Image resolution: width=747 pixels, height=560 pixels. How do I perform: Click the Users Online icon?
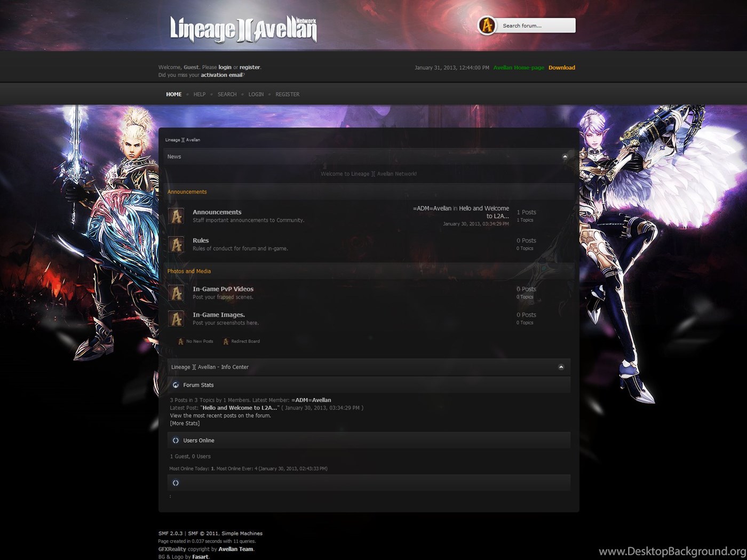pyautogui.click(x=176, y=441)
